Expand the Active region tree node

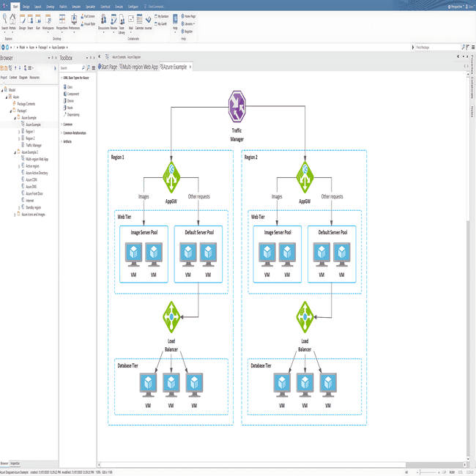pos(19,166)
